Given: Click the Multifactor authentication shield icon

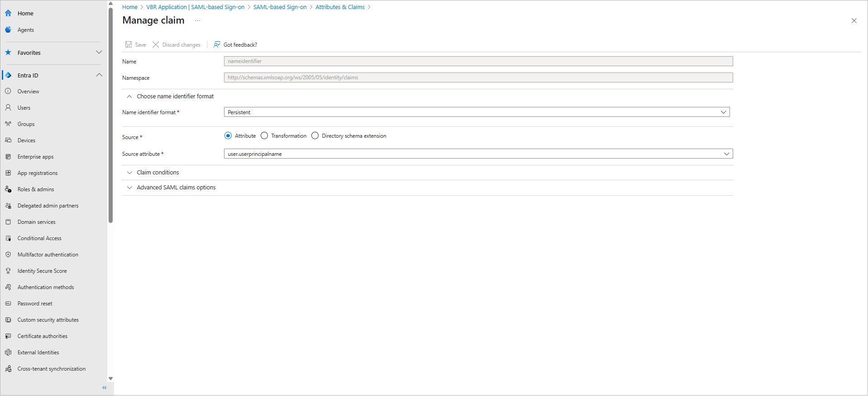Looking at the screenshot, I should [8, 254].
